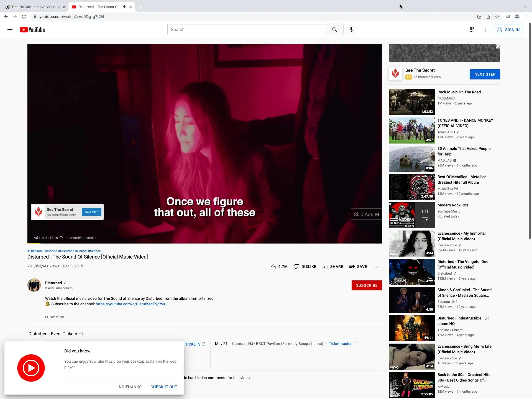Viewport: 532px width, 399px height.
Task: Click the thumbs-up like icon
Action: coord(273,267)
